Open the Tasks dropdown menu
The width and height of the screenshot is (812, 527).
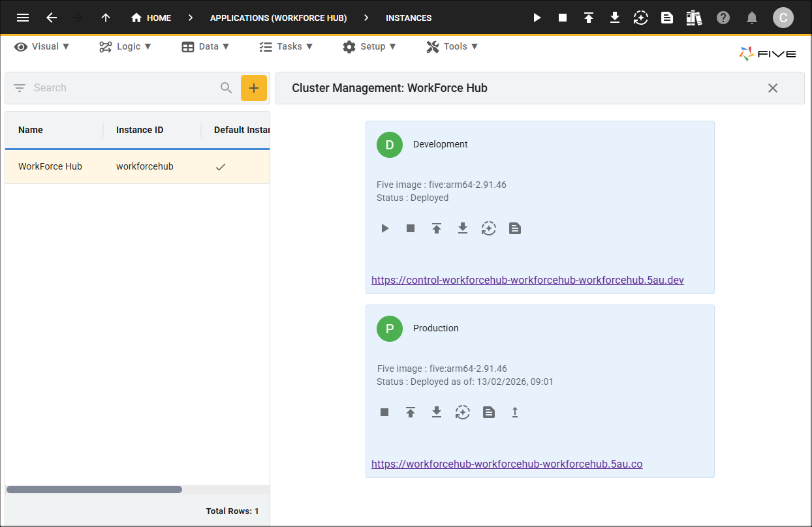tap(286, 46)
